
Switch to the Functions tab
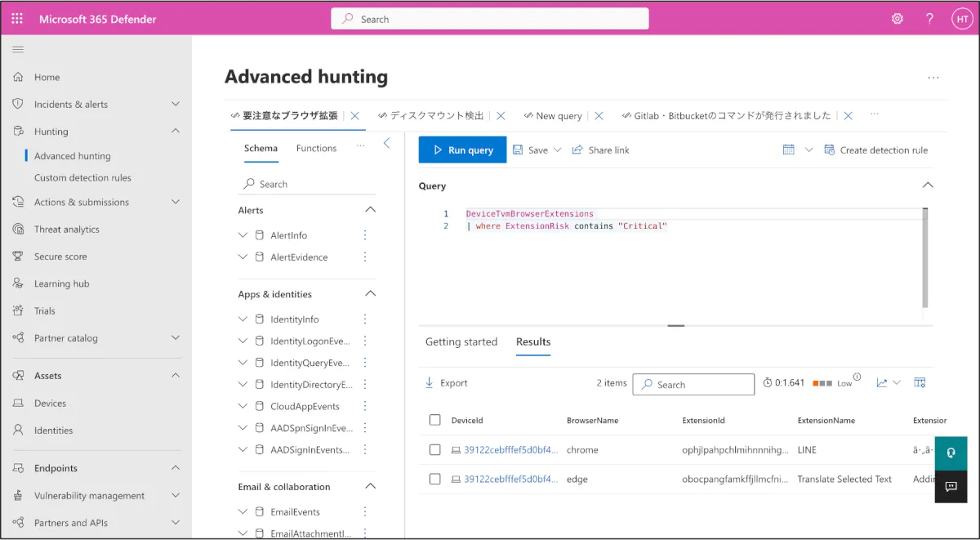pyautogui.click(x=316, y=148)
